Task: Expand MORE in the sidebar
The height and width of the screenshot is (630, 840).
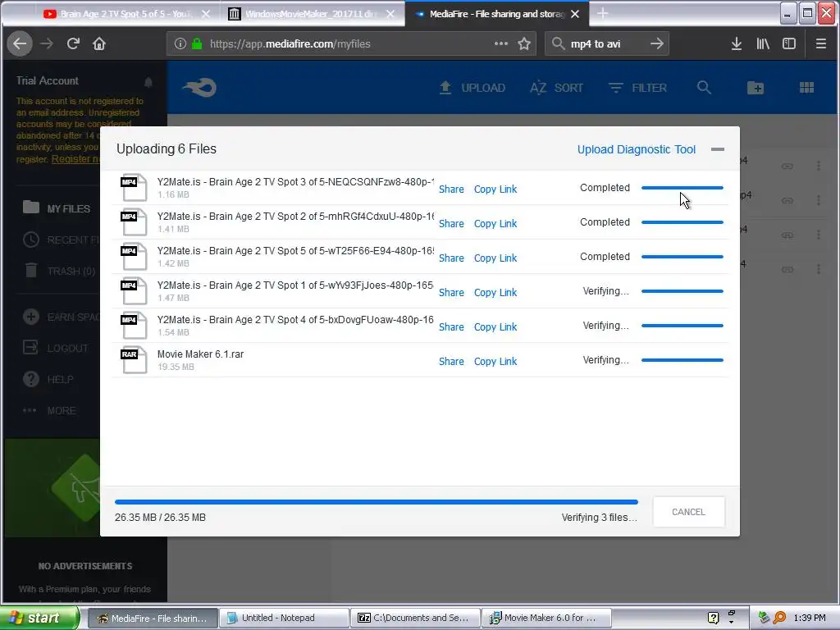Action: [49, 410]
